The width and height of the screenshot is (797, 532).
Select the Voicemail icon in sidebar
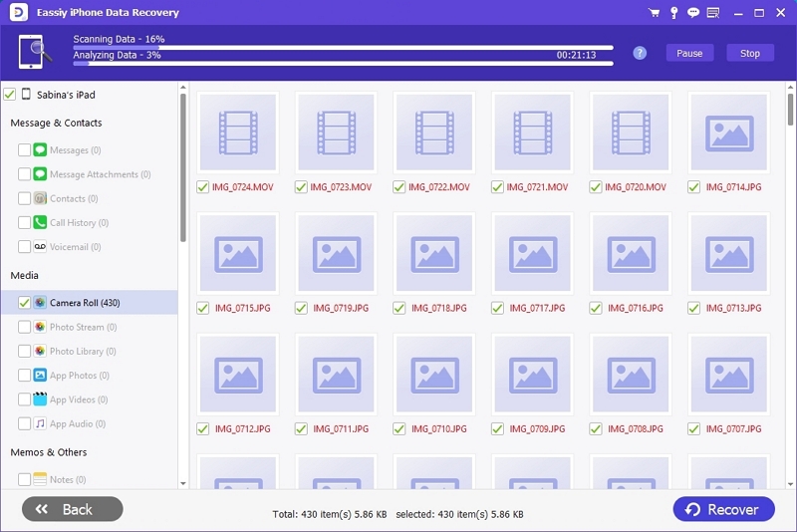[40, 247]
